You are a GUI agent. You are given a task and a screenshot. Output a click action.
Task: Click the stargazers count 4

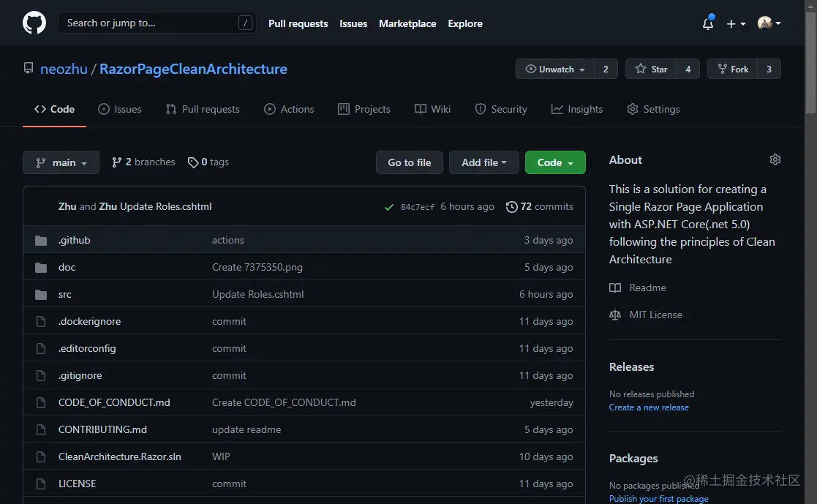coord(688,69)
